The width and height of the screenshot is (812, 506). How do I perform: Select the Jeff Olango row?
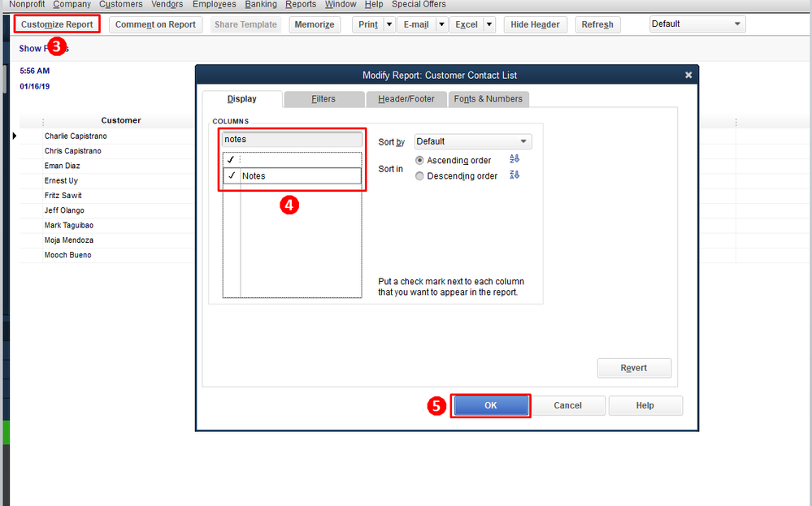[64, 210]
